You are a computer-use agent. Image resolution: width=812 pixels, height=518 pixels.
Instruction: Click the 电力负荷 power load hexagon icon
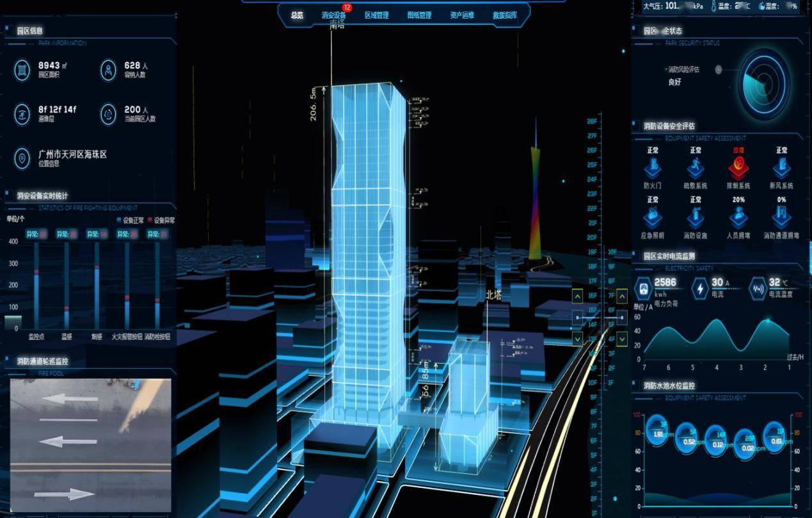point(642,288)
